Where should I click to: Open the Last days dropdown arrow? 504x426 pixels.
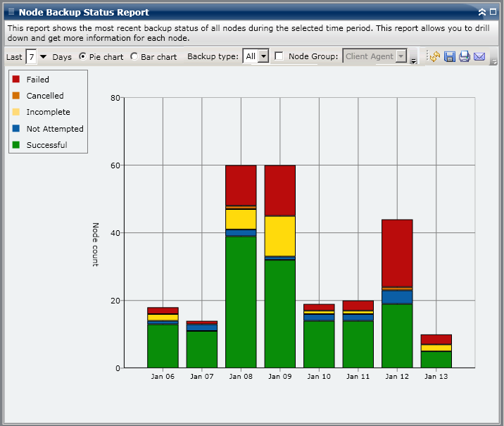pos(43,56)
